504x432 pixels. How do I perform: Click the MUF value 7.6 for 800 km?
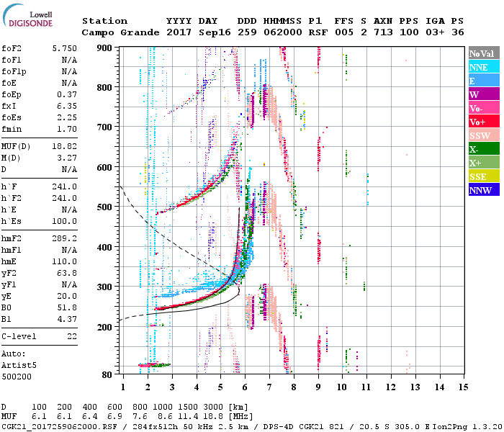click(x=140, y=417)
